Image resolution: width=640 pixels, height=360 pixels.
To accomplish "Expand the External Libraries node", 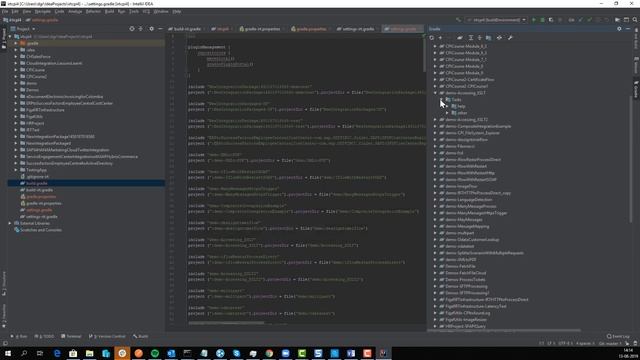I will [10, 223].
